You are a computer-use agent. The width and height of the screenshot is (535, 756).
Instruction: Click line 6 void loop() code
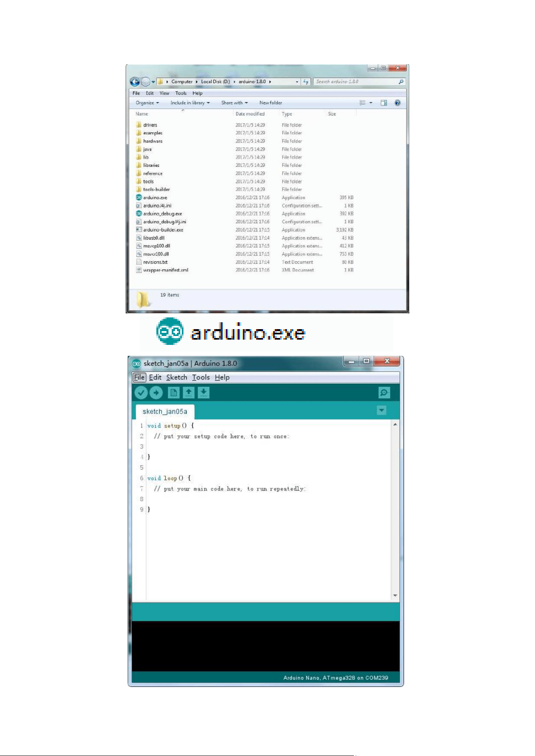(x=169, y=478)
